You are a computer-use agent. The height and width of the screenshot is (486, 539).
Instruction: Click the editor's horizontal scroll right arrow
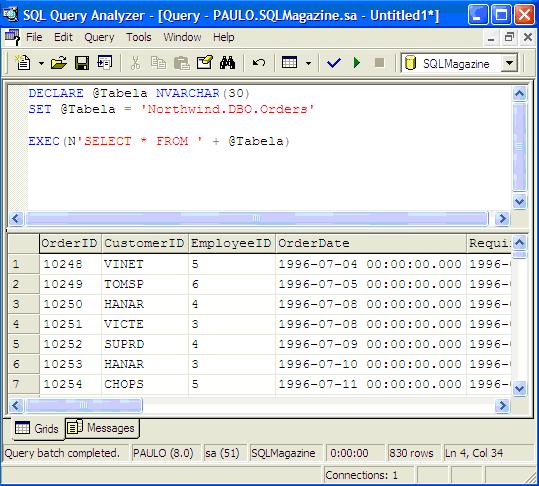[x=502, y=218]
